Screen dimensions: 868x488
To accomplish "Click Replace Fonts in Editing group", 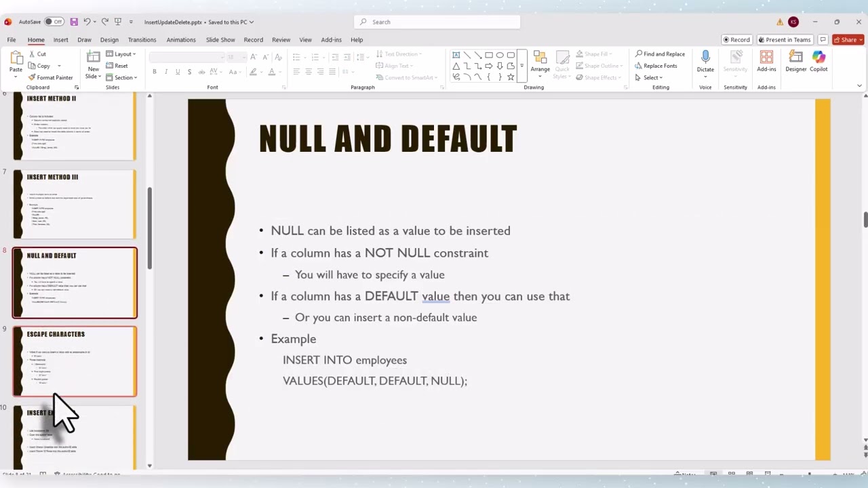I will (x=656, y=66).
